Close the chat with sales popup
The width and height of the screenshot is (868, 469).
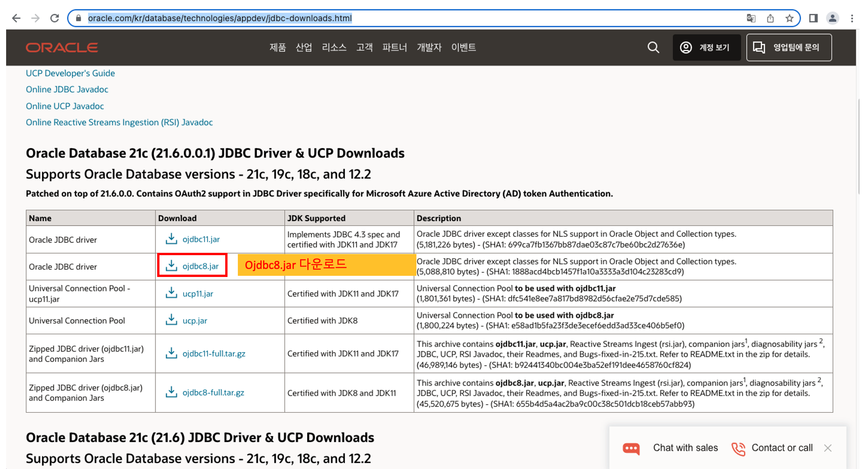828,448
